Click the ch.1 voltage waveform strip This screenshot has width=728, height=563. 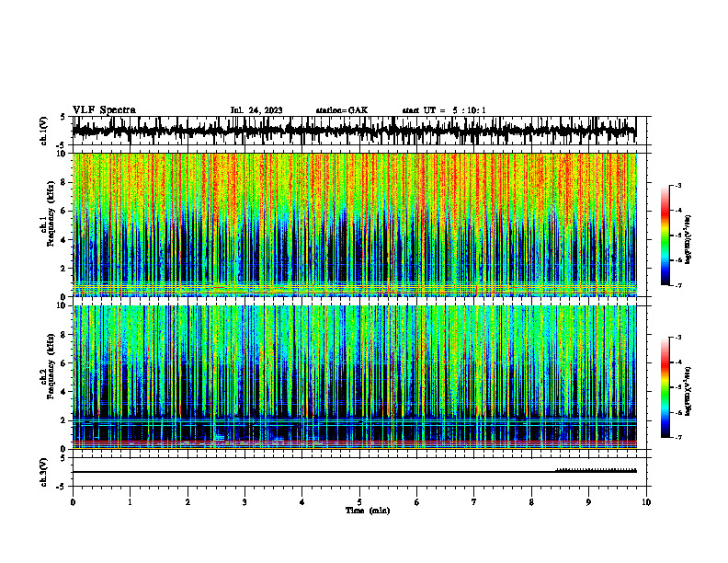354,131
